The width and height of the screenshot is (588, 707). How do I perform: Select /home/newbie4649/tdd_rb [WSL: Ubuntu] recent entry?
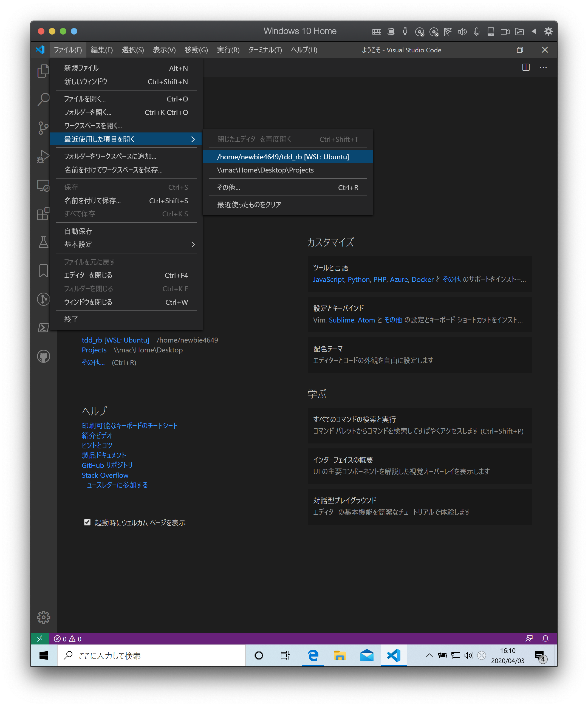click(283, 157)
